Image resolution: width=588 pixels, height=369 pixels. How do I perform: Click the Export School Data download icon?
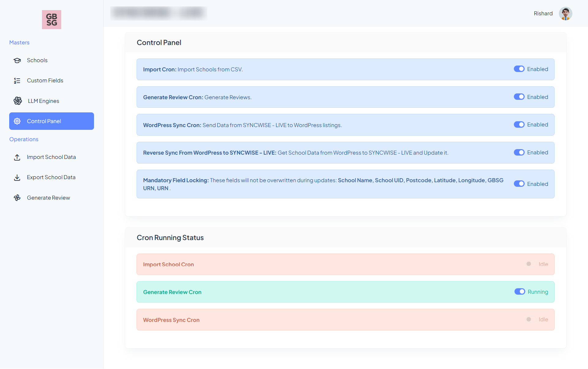point(17,177)
